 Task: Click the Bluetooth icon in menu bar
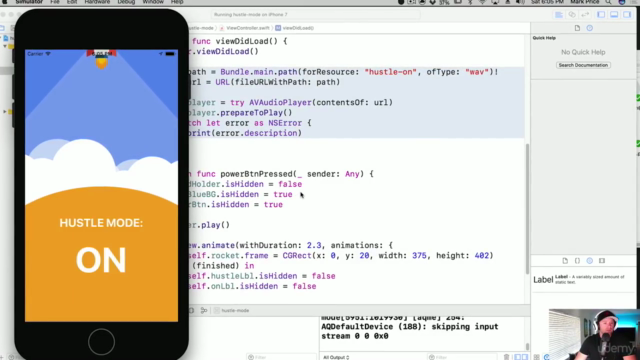pyautogui.click(x=470, y=2)
